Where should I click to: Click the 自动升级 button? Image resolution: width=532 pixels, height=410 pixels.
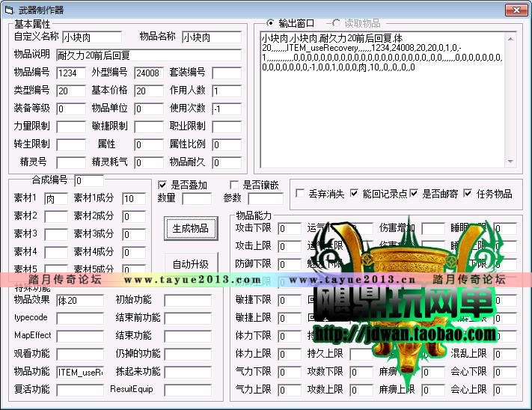click(191, 264)
